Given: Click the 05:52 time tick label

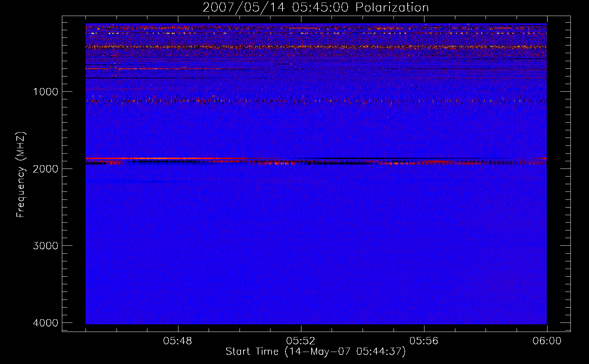Looking at the screenshot, I should coord(301,341).
